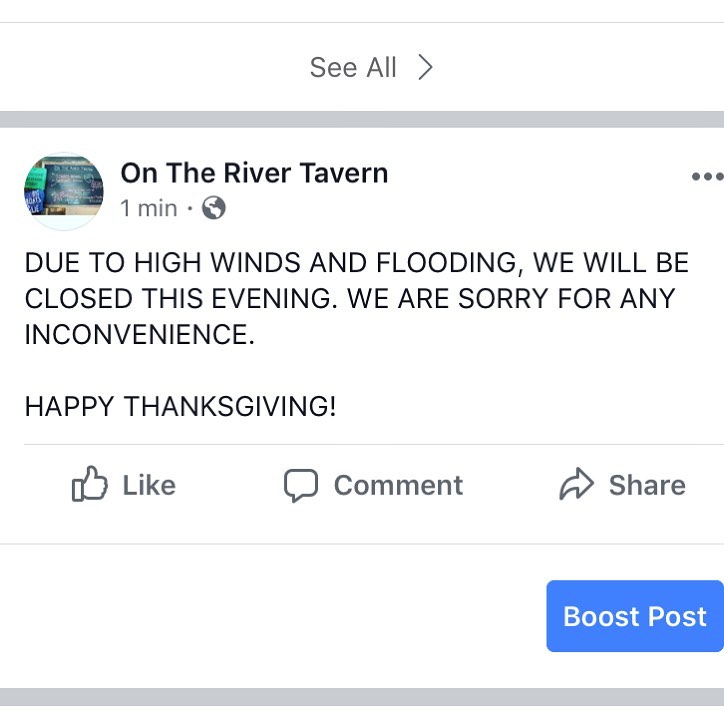
Task: Expand the See All chevron arrow
Action: coord(425,67)
